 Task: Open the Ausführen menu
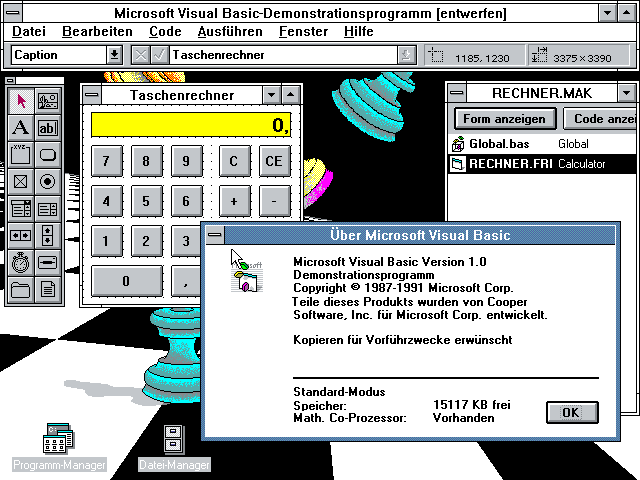(x=230, y=31)
